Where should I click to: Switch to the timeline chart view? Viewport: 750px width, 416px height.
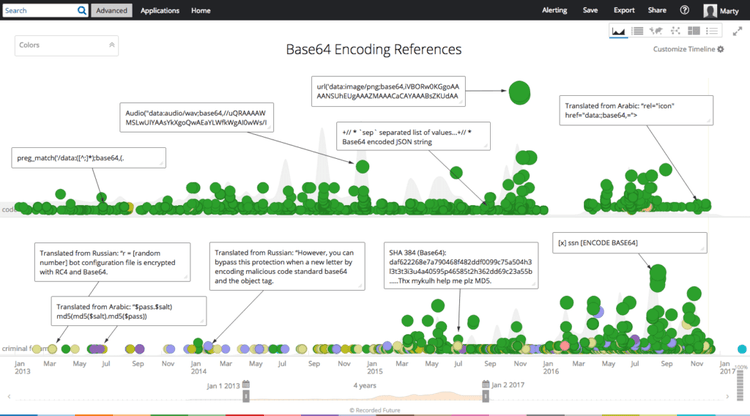coord(619,32)
